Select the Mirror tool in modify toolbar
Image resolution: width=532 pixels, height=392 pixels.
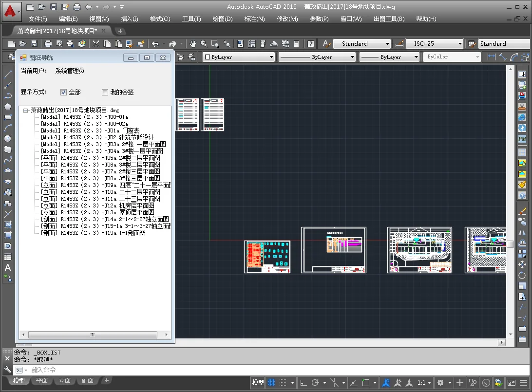(x=522, y=232)
